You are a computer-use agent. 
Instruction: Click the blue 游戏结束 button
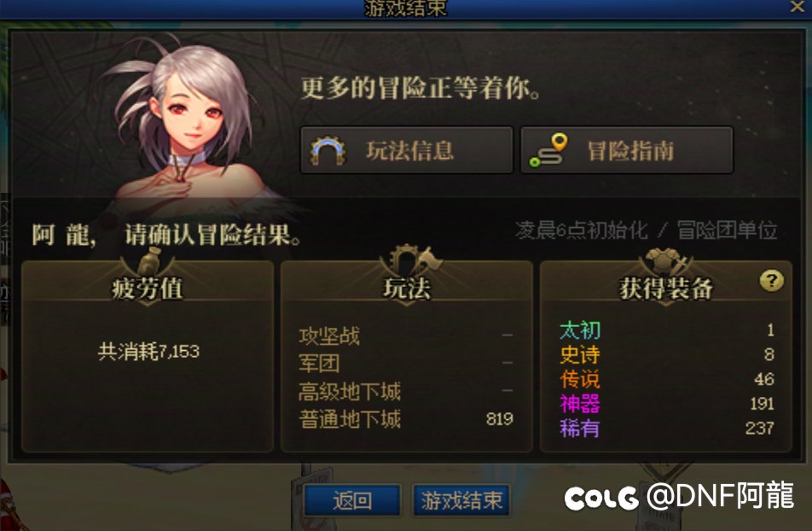pyautogui.click(x=461, y=500)
